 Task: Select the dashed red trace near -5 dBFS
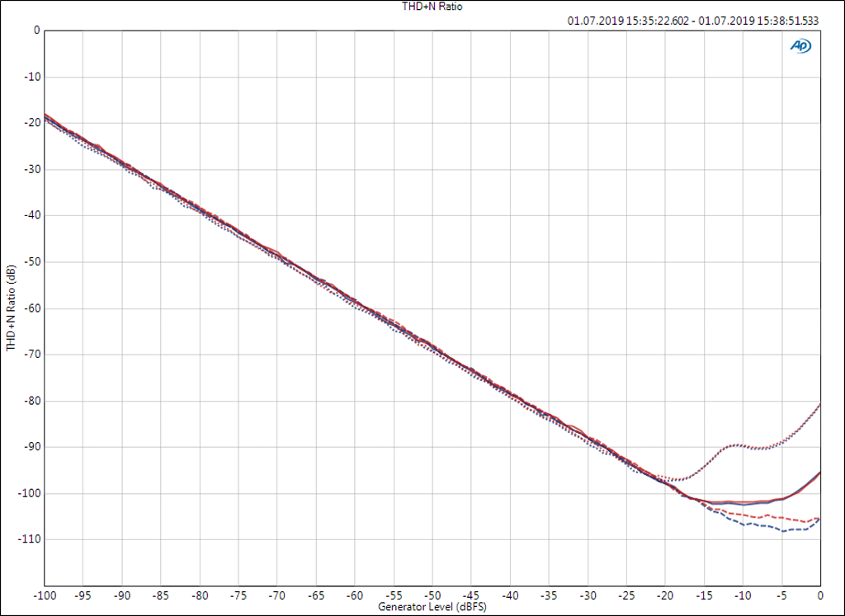tap(781, 518)
